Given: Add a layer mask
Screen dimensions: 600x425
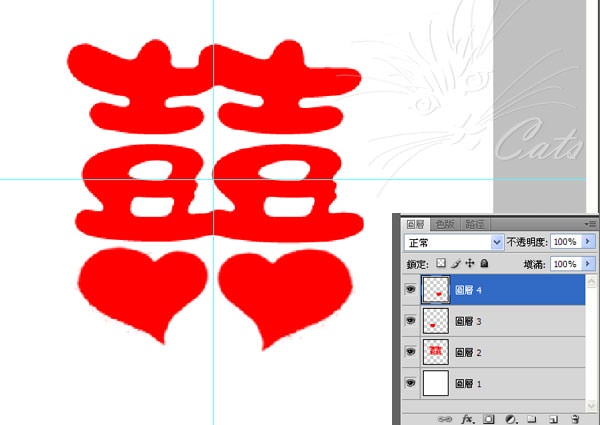Looking at the screenshot, I should click(x=489, y=418).
